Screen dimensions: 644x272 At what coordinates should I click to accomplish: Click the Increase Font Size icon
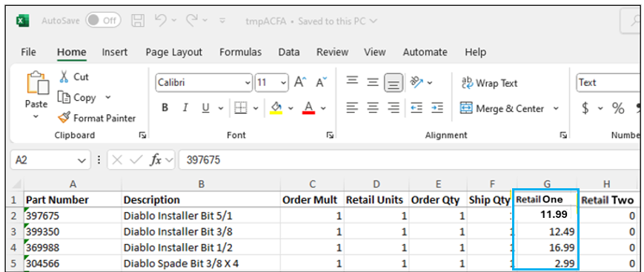pos(301,82)
